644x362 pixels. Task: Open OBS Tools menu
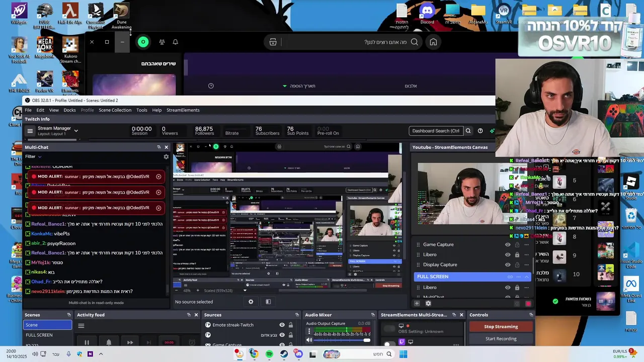[142, 110]
